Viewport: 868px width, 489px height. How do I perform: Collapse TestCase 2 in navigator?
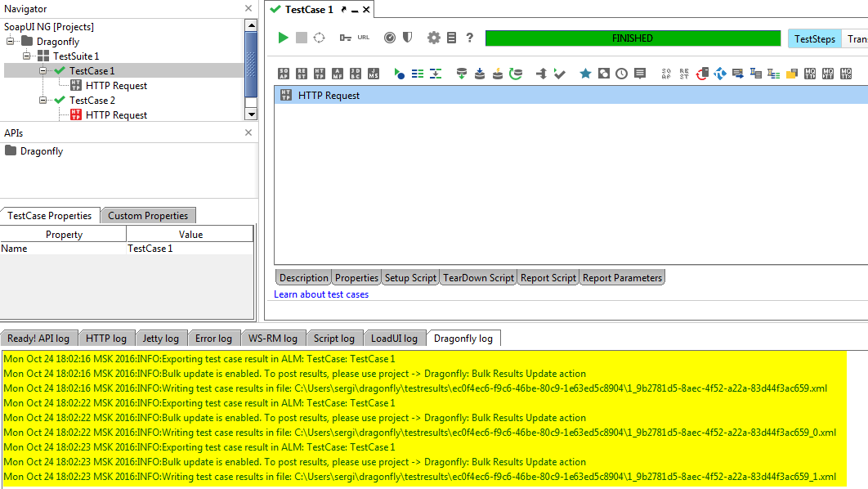[x=43, y=101]
